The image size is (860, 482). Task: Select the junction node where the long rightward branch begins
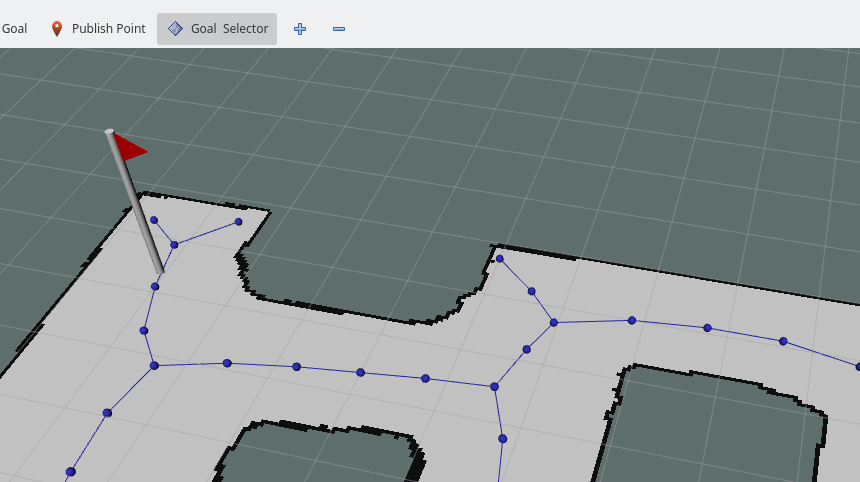tap(553, 322)
